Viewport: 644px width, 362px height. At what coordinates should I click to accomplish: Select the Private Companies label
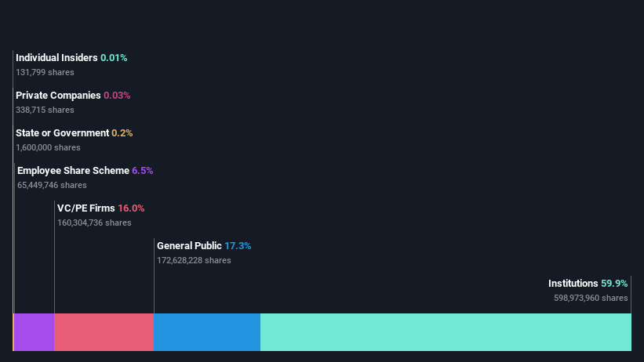click(58, 96)
